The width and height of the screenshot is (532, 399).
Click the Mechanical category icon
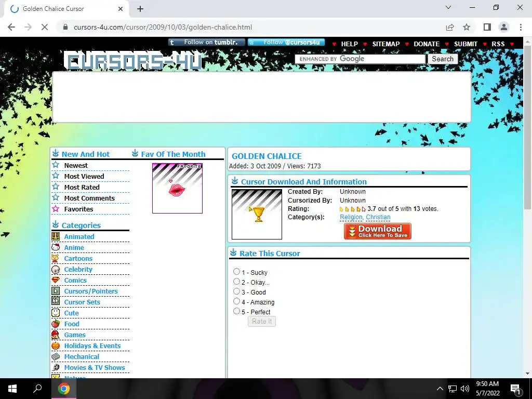coord(56,356)
